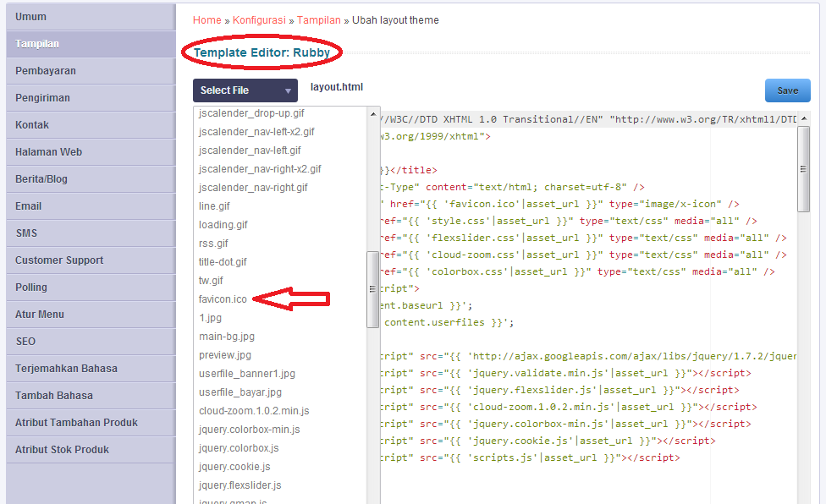Viewport: 826px width, 504px height.
Task: Click the Save button
Action: point(787,90)
